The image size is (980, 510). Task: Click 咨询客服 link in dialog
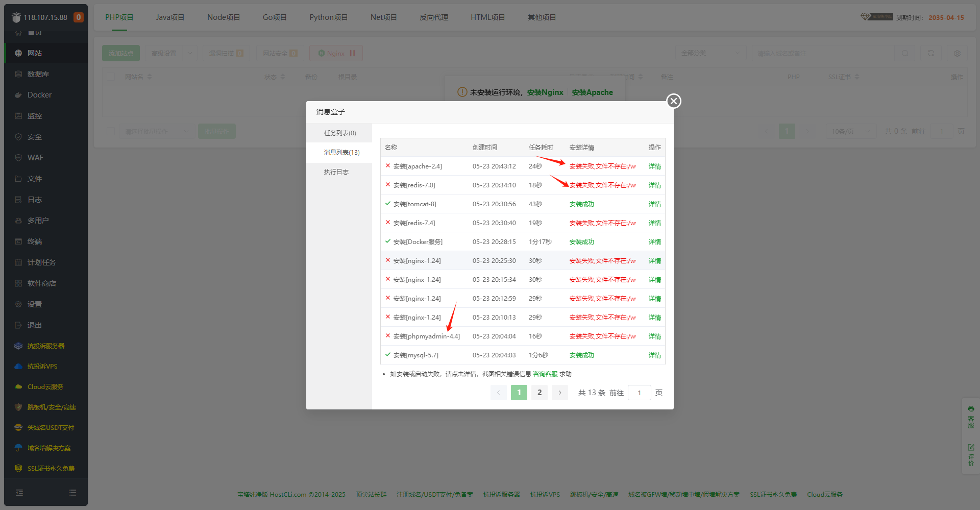click(545, 374)
